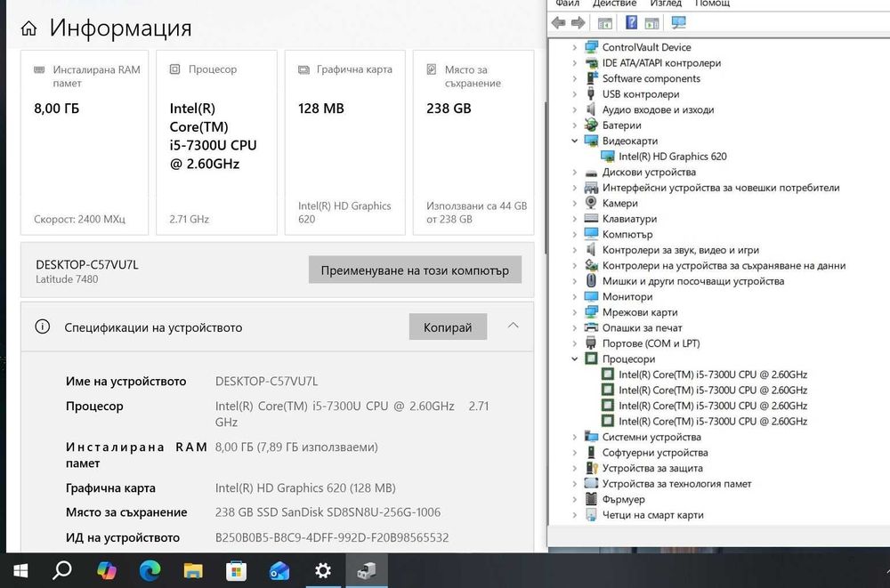
Task: Open Outlook from taskbar
Action: pyautogui.click(x=279, y=570)
